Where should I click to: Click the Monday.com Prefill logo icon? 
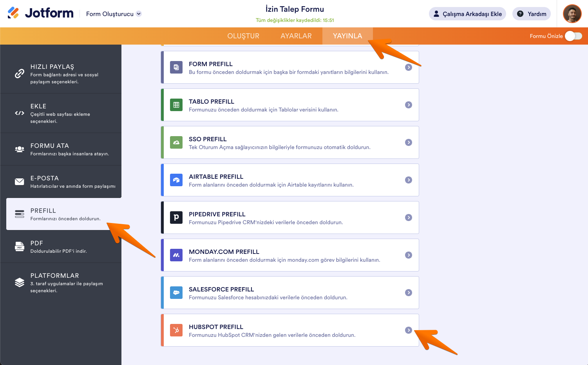(x=176, y=255)
